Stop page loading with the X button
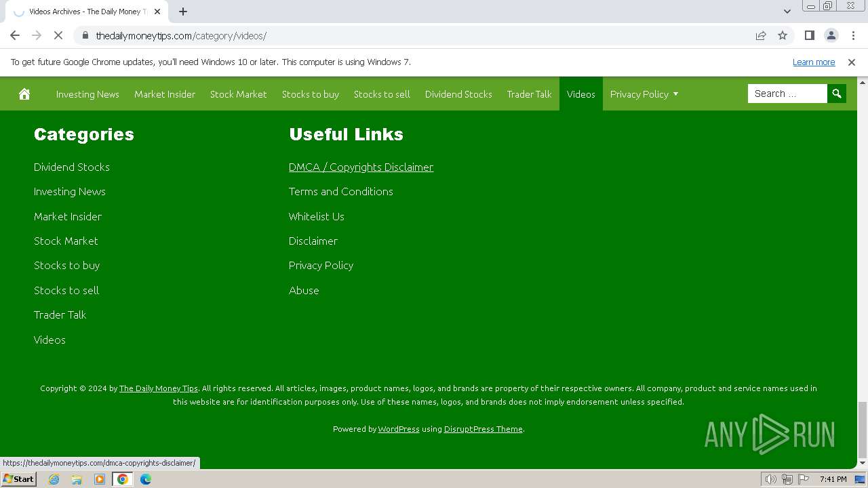 (58, 35)
